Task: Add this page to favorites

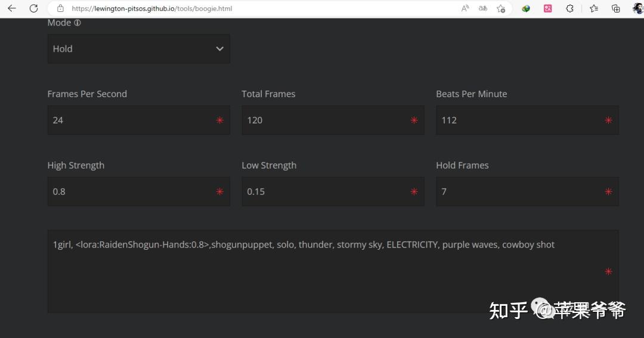Action: pyautogui.click(x=501, y=8)
